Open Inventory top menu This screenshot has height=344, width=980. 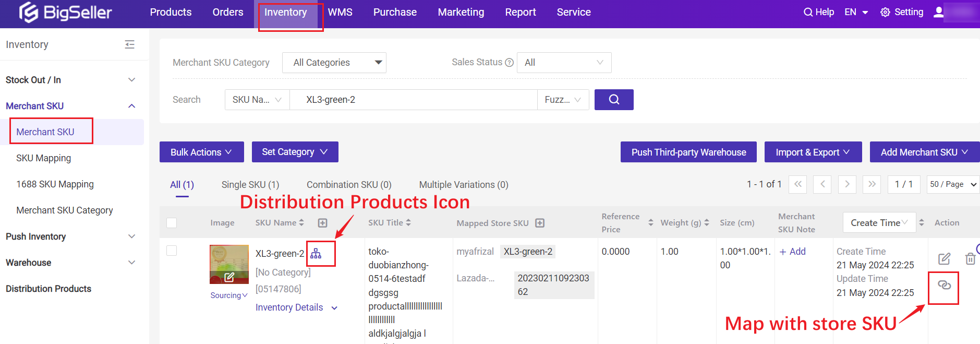[x=285, y=12]
